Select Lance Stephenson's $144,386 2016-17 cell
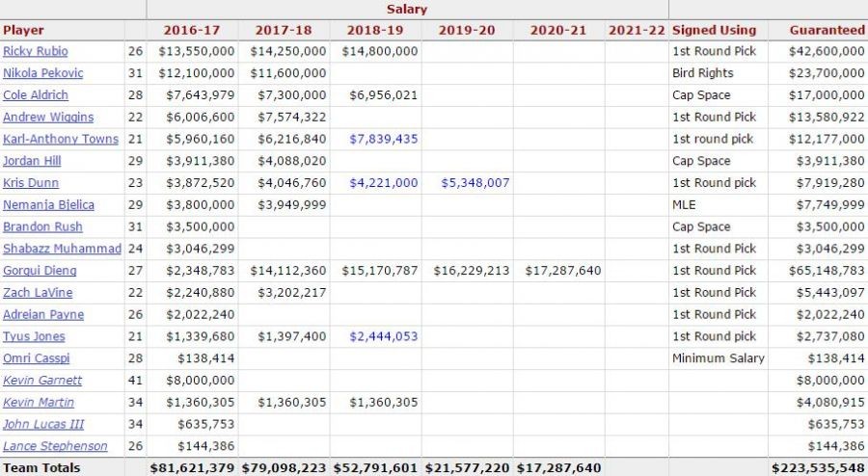Viewport: 868px width, 476px height. (x=206, y=446)
